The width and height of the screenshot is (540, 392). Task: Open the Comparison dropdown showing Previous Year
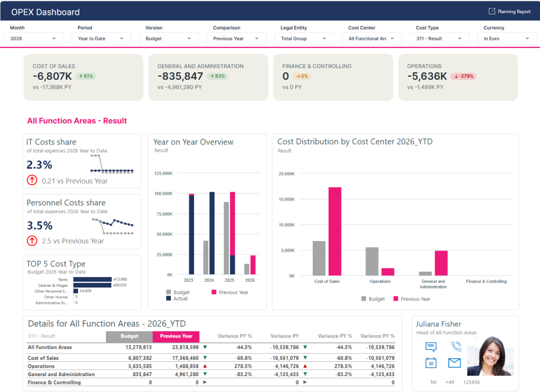point(236,39)
